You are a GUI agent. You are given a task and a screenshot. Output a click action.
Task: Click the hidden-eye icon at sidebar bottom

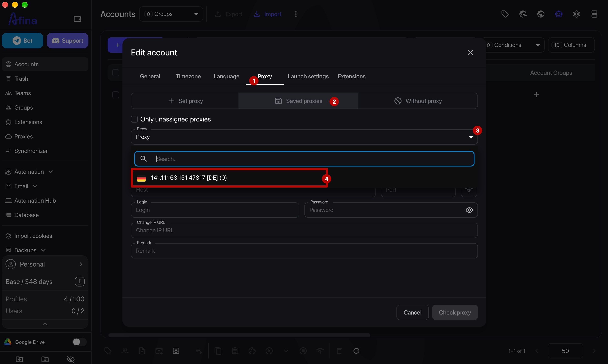coord(71,359)
